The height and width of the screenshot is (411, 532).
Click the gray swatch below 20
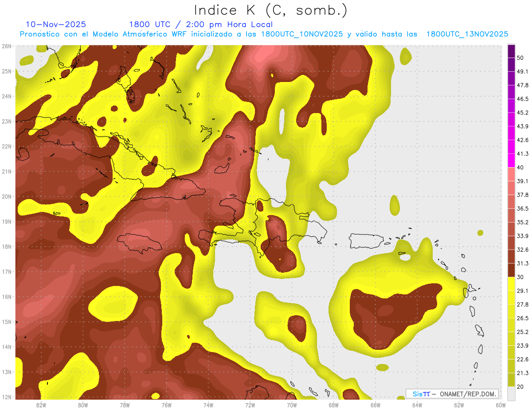(511, 393)
